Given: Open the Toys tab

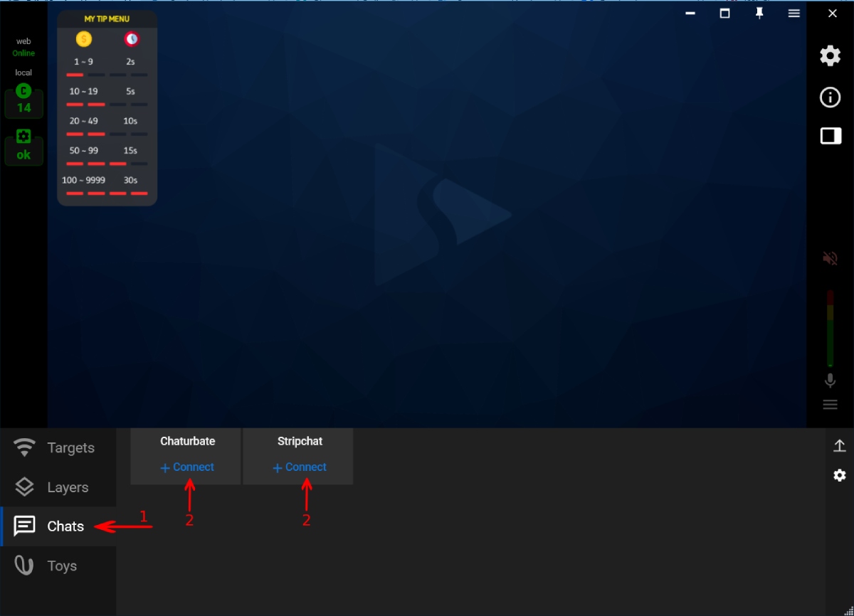Looking at the screenshot, I should (58, 566).
